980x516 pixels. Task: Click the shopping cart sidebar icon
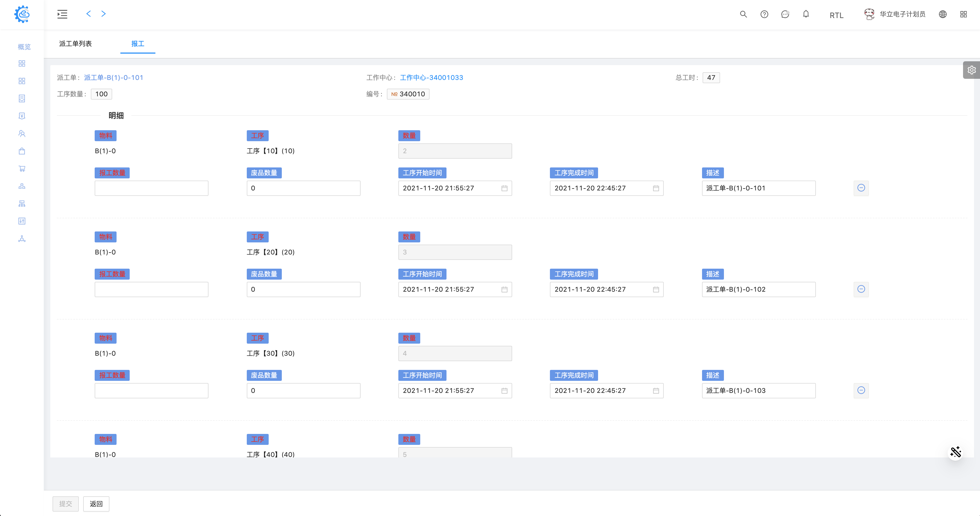22,169
